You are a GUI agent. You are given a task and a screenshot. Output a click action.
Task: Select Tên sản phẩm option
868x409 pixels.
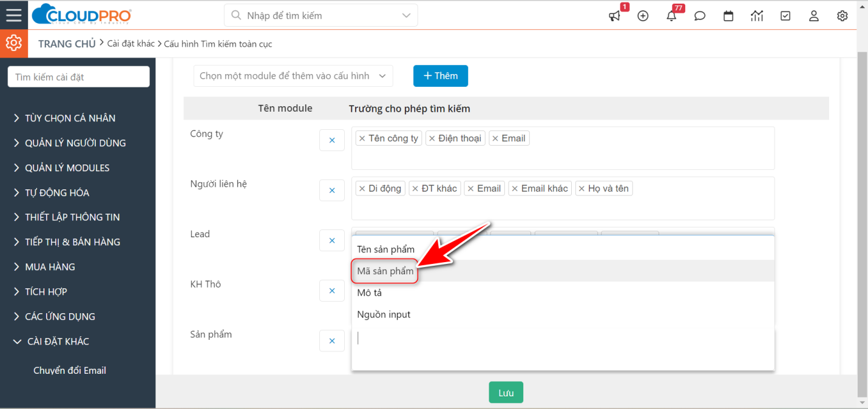click(563, 249)
